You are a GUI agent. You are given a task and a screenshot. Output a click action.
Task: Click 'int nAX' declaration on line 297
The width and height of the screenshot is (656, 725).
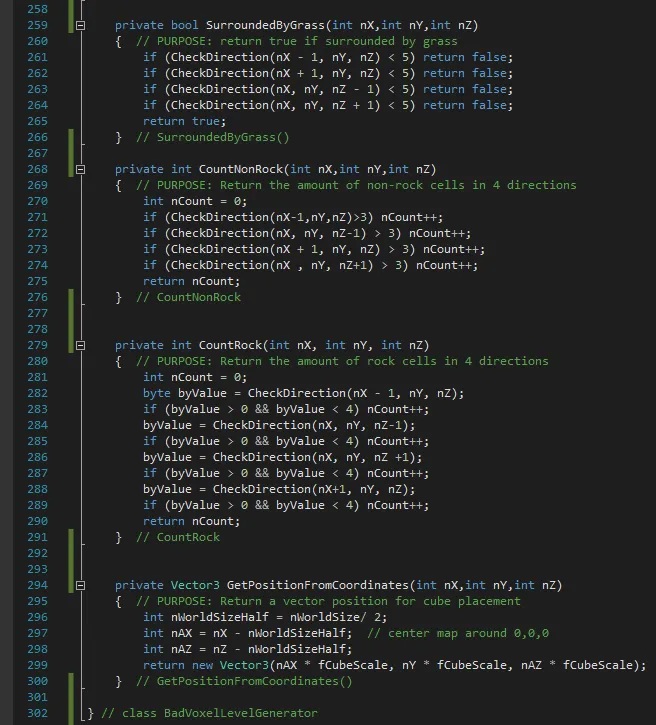point(167,633)
